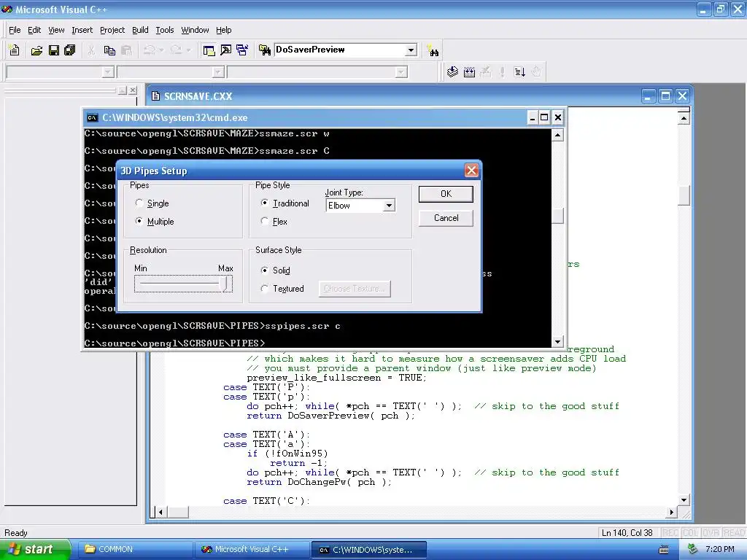747x560 pixels.
Task: Click the Find in Files icon
Action: point(264,50)
